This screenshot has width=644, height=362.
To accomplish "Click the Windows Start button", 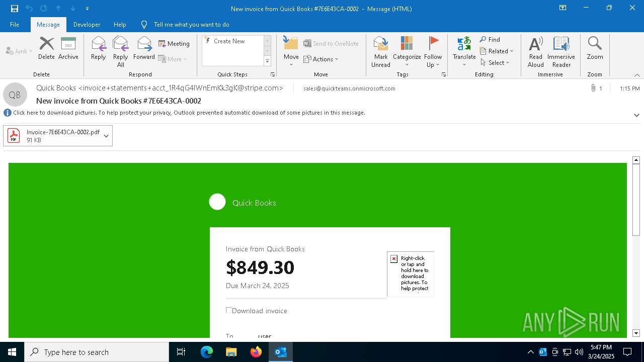I will (12, 352).
